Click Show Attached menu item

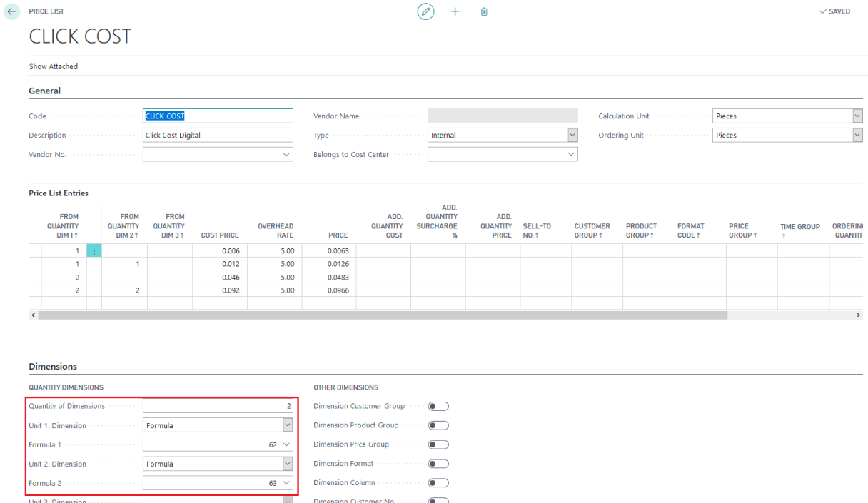[x=54, y=66]
